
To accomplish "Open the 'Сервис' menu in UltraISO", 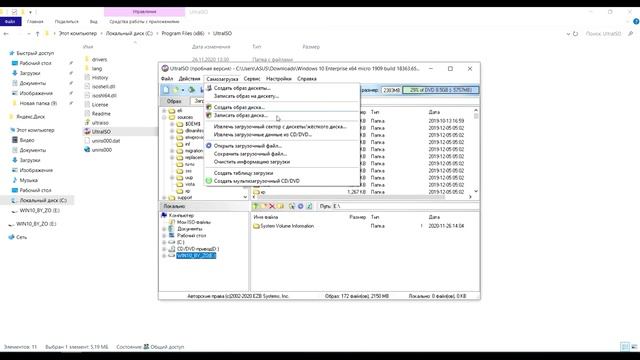I will [x=252, y=79].
